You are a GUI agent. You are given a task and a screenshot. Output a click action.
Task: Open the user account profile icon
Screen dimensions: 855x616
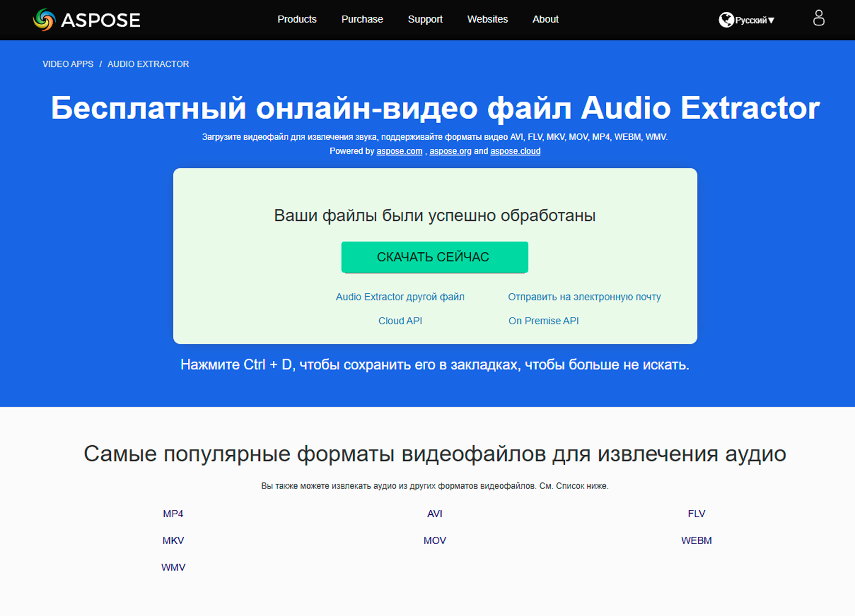[818, 18]
